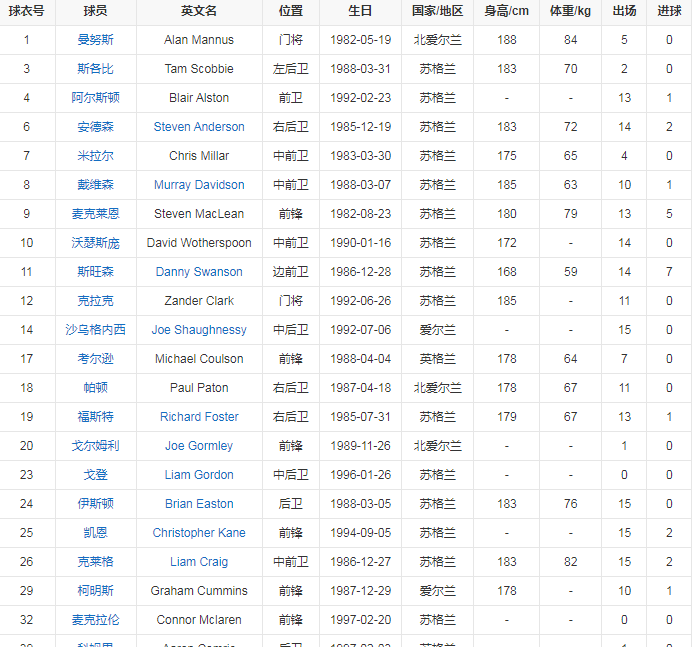Image resolution: width=692 pixels, height=647 pixels.
Task: Open the 阿尔斯顿 player link
Action: (96, 98)
